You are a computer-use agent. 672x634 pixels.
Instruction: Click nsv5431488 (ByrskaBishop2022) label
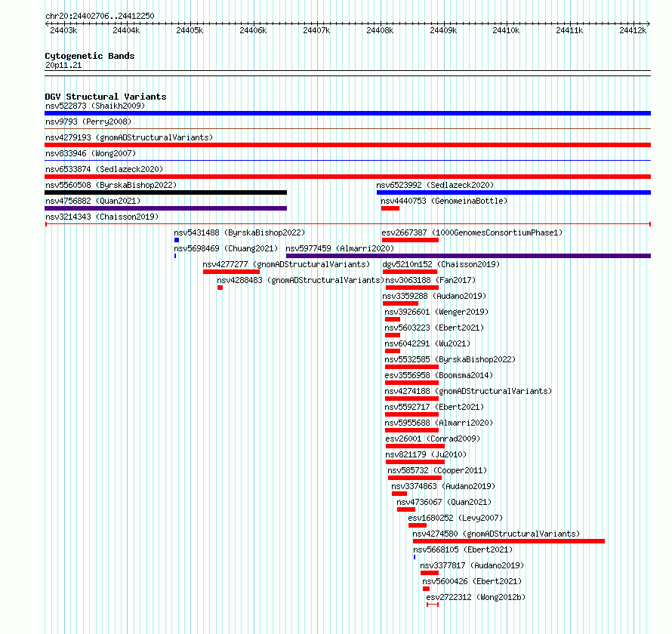(239, 232)
